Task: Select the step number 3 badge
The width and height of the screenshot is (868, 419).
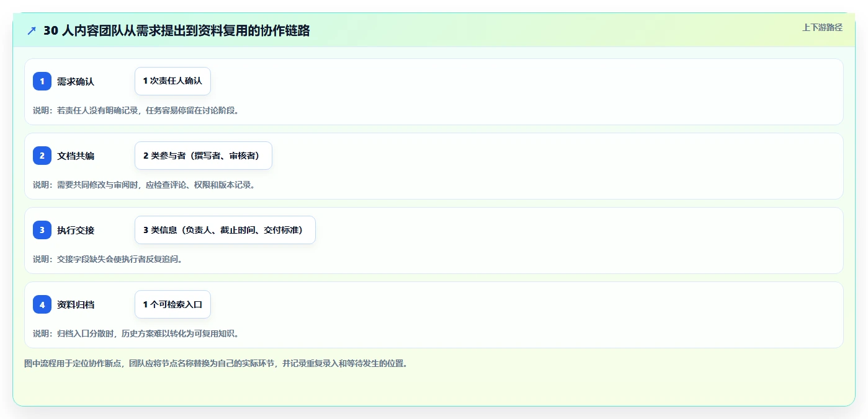Action: coord(42,230)
